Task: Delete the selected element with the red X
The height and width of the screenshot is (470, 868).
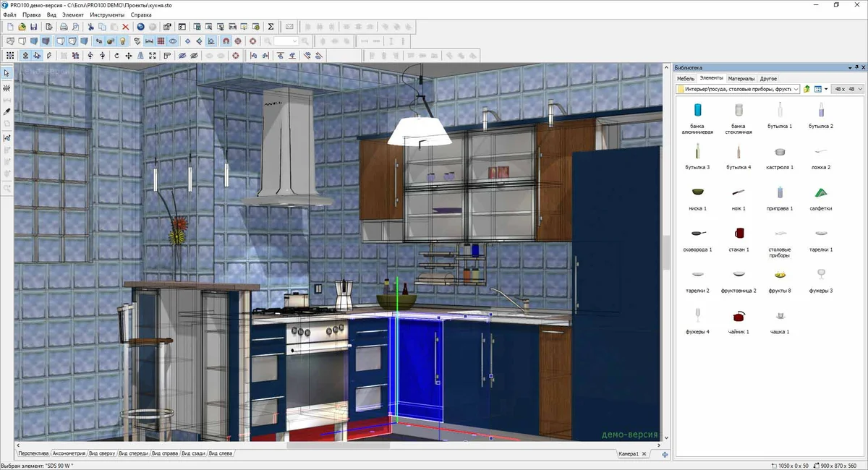Action: click(125, 27)
